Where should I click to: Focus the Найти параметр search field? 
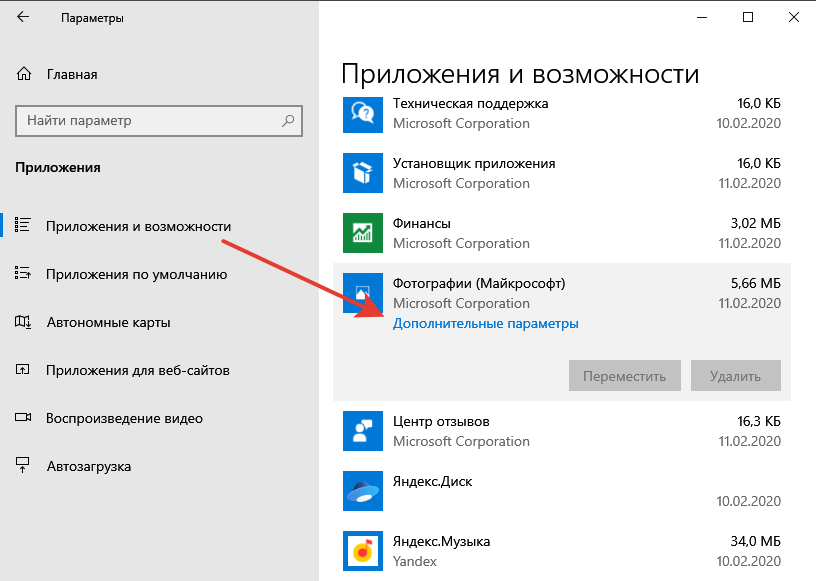(x=159, y=121)
